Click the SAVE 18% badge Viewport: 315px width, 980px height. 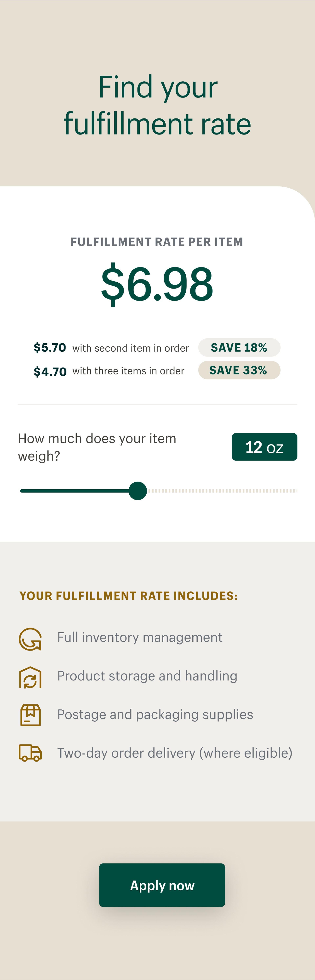tap(239, 347)
